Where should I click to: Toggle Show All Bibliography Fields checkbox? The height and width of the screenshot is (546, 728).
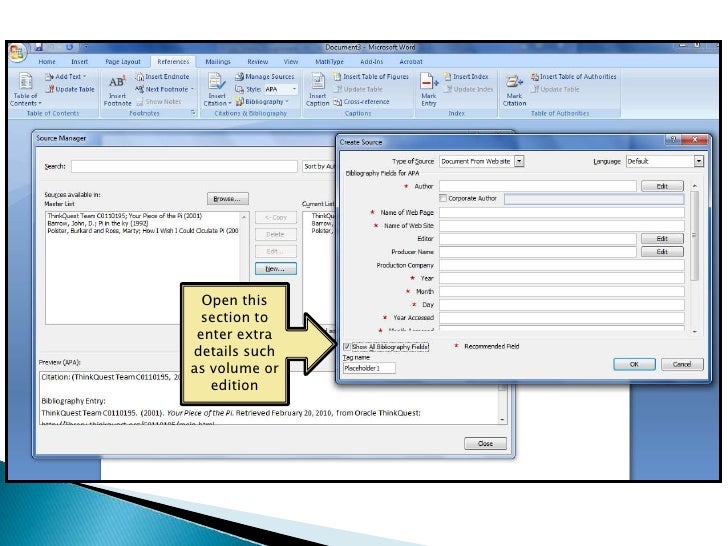point(347,347)
